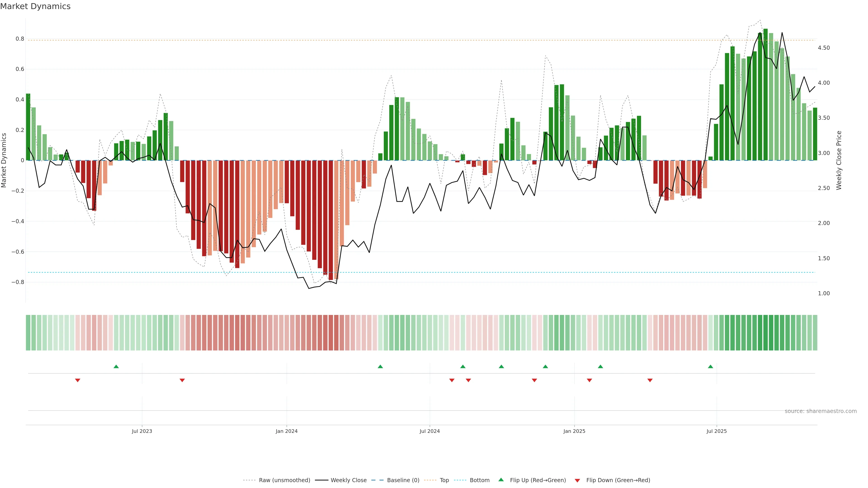Click the Jul 2025 axis label
The image size is (868, 488).
pos(716,431)
